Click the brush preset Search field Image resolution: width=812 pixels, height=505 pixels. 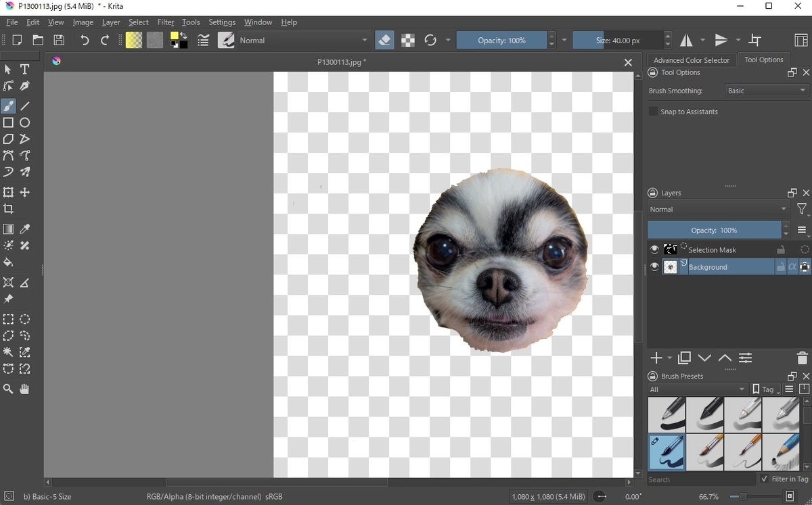[701, 479]
